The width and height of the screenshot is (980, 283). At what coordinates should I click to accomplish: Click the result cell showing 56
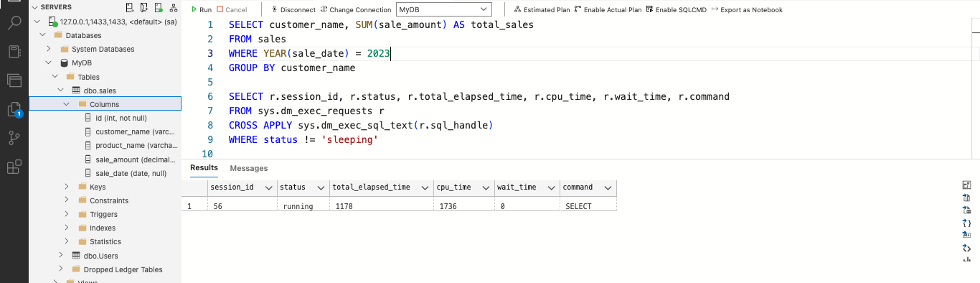point(242,206)
